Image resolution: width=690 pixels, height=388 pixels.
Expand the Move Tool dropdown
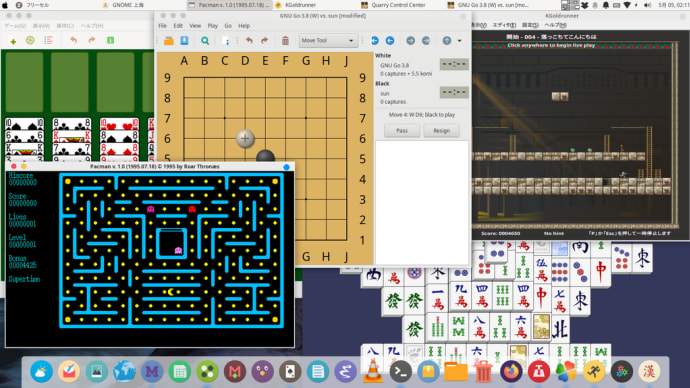[x=328, y=40]
